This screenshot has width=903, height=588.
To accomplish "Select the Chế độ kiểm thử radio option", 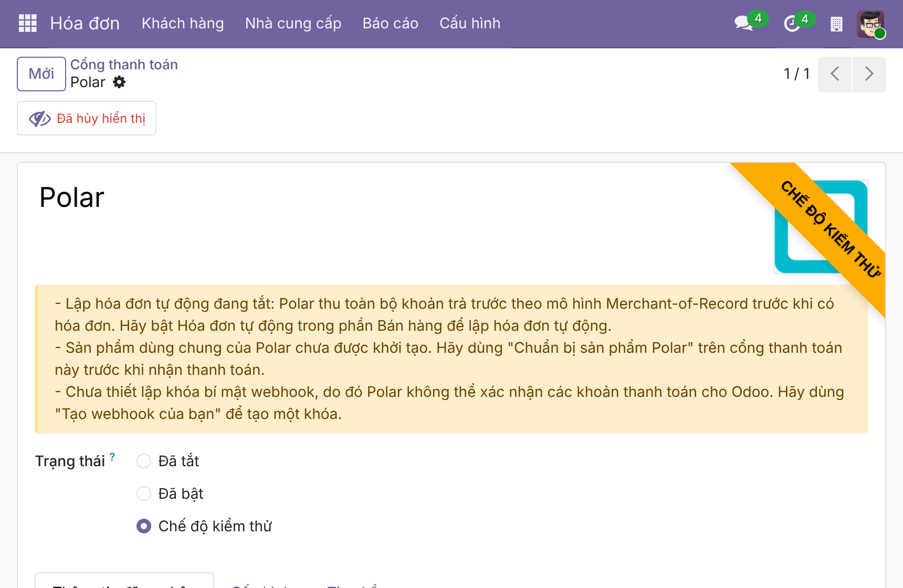I will 144,526.
